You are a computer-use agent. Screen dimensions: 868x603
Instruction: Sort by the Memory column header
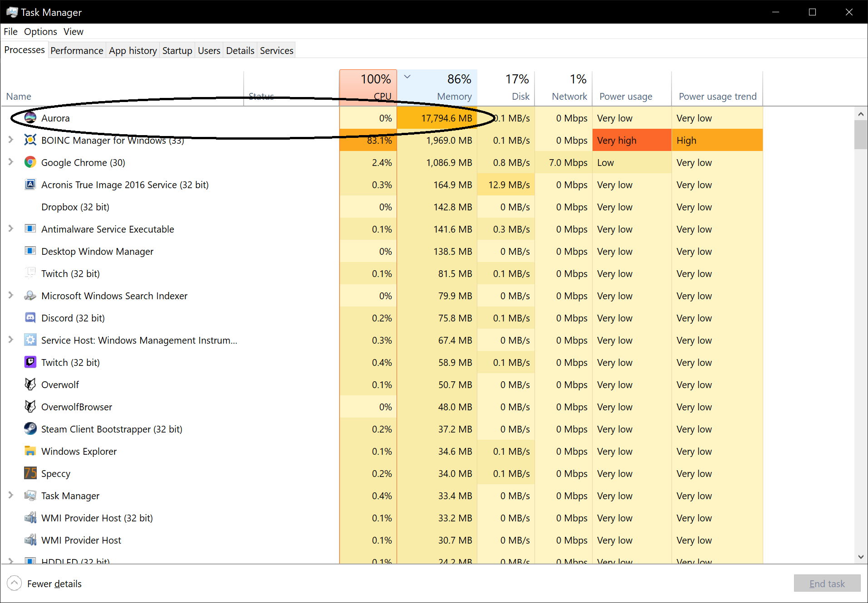437,88
